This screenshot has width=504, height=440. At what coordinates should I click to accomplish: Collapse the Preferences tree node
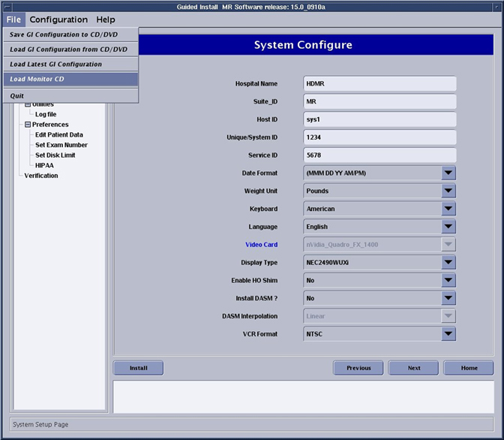coord(28,125)
